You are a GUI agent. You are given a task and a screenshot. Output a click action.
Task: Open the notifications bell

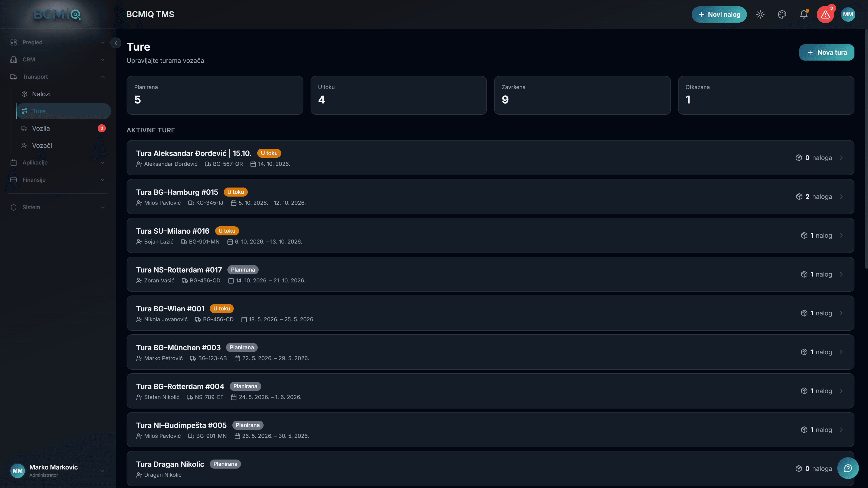[804, 14]
